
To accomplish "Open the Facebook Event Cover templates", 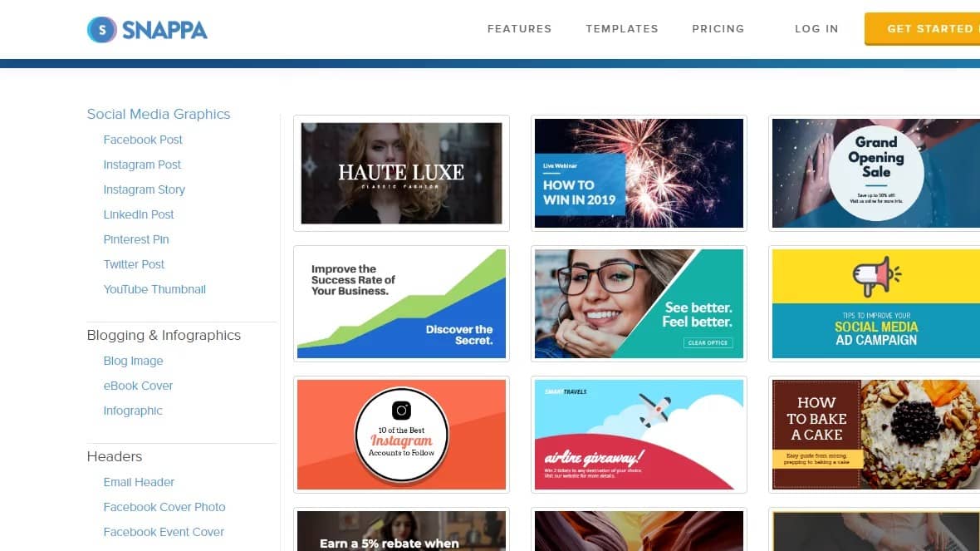I will 164,532.
